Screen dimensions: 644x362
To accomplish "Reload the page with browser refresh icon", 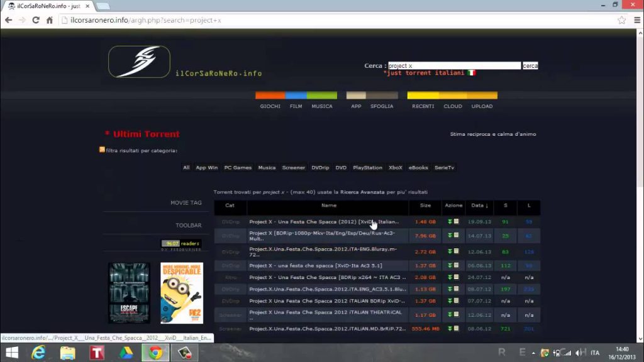I will click(36, 20).
